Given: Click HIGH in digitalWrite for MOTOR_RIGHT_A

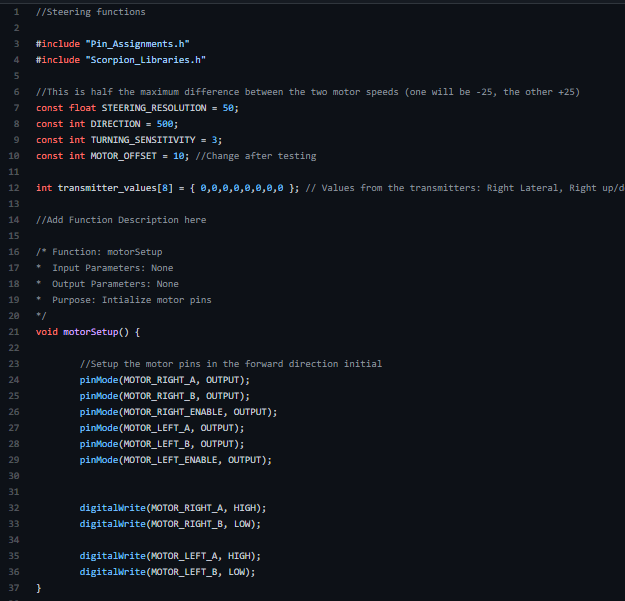Looking at the screenshot, I should 244,508.
